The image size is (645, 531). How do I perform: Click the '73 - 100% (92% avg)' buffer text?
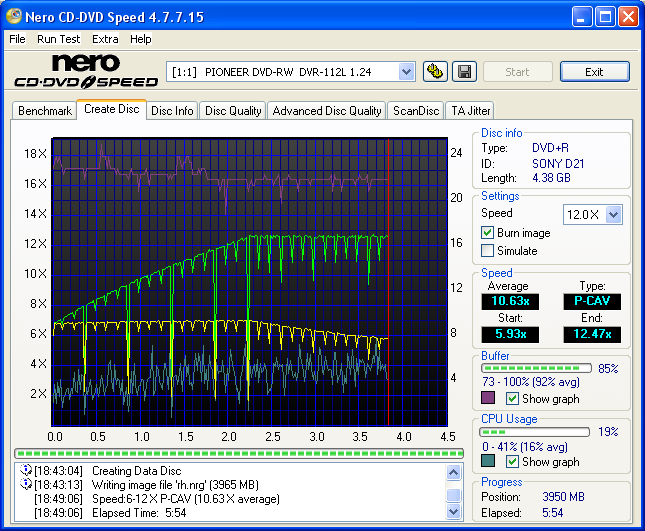[531, 382]
